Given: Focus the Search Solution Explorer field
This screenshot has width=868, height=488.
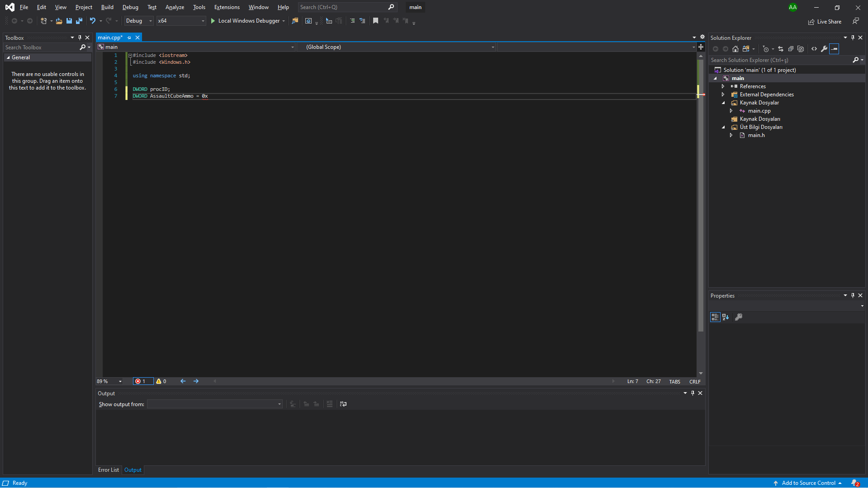Looking at the screenshot, I should click(780, 60).
